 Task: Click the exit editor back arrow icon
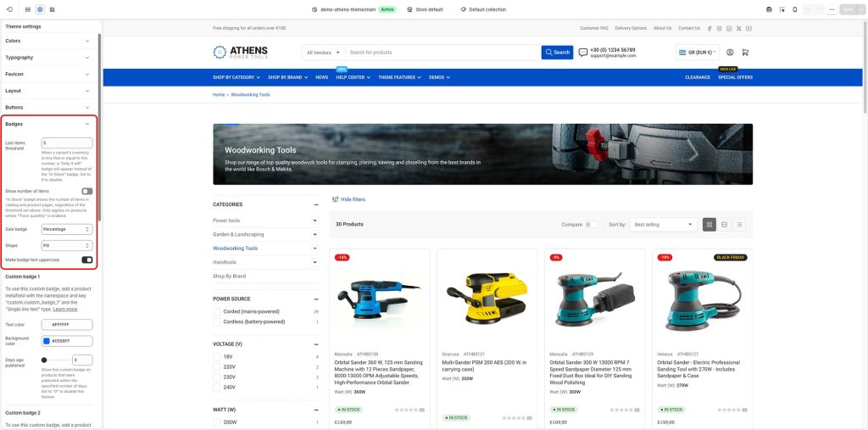pos(9,9)
